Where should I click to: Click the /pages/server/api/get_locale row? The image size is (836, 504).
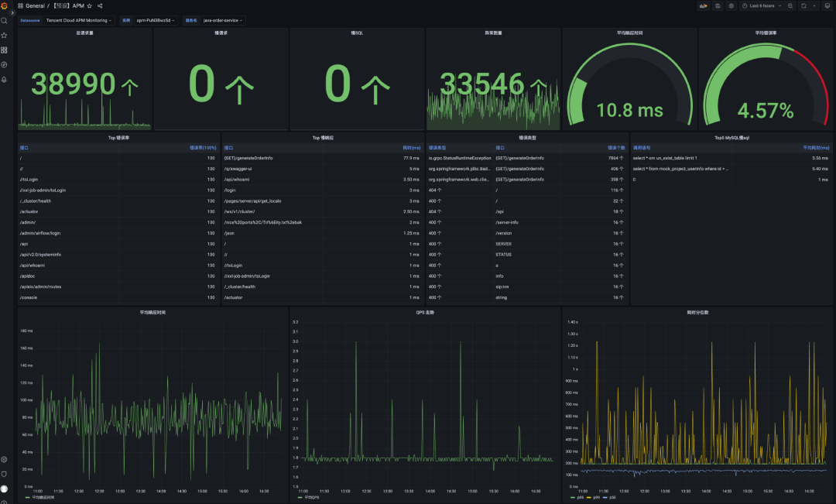(323, 201)
